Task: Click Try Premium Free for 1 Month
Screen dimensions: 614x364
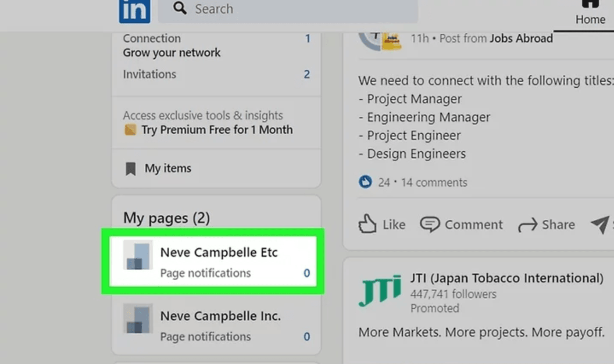Action: tap(217, 130)
